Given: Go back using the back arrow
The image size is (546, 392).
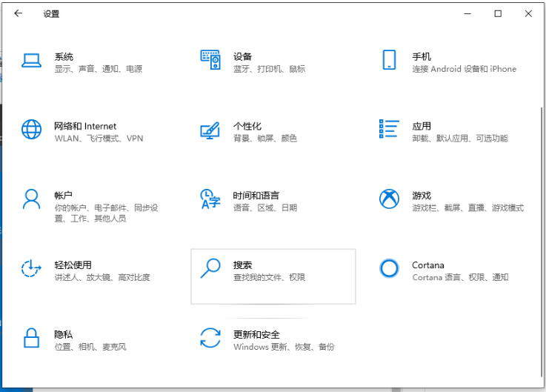Looking at the screenshot, I should (18, 13).
